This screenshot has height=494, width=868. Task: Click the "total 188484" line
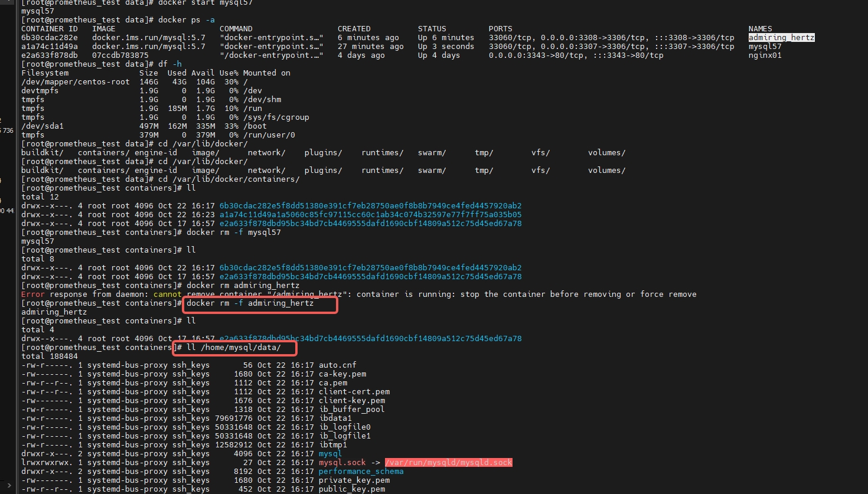[49, 356]
